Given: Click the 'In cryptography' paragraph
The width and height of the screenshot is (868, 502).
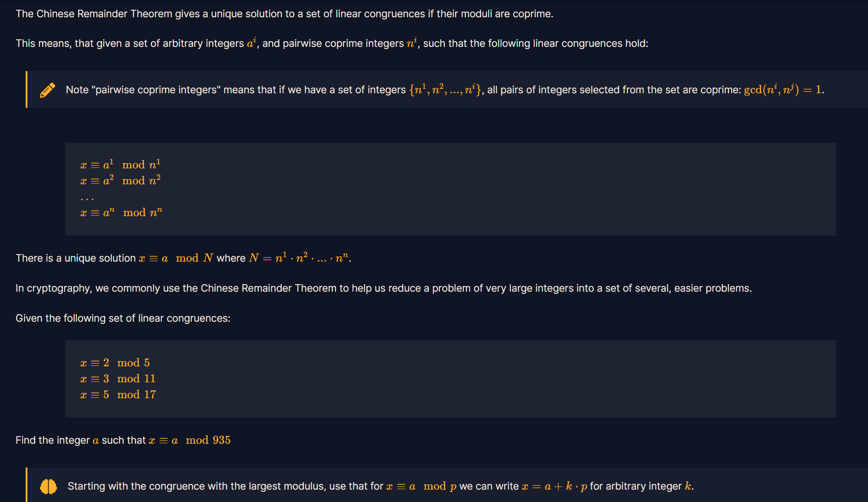Looking at the screenshot, I should pyautogui.click(x=383, y=288).
